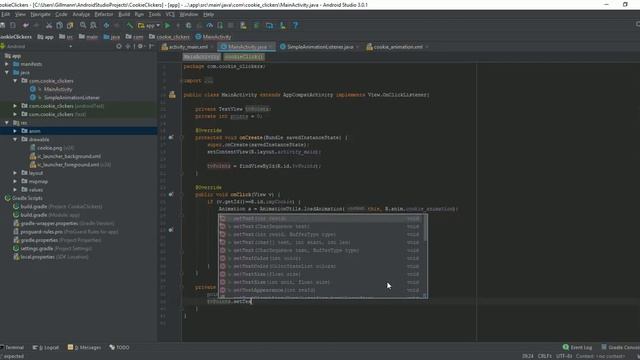Choose setTextColor(int color) completion suggestion
This screenshot has width=640, height=360.
click(322, 258)
